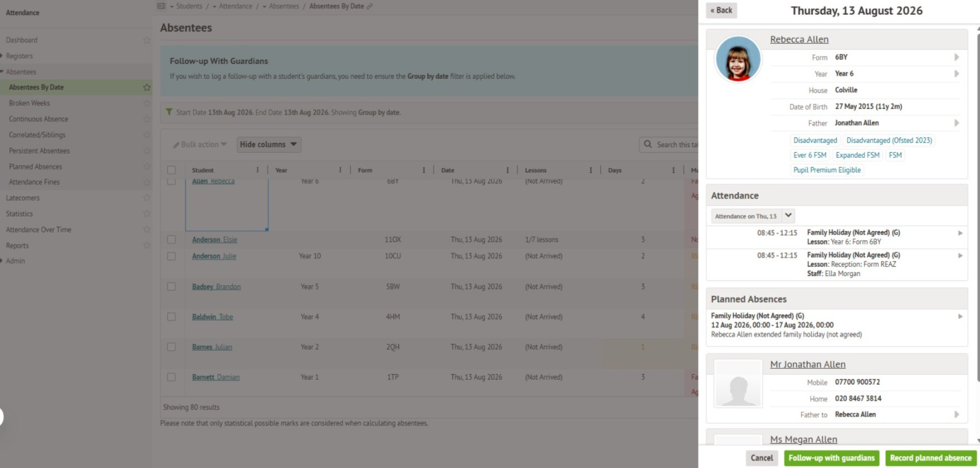Toggle the select-all header checkbox
Image resolution: width=980 pixels, height=468 pixels.
click(x=171, y=170)
